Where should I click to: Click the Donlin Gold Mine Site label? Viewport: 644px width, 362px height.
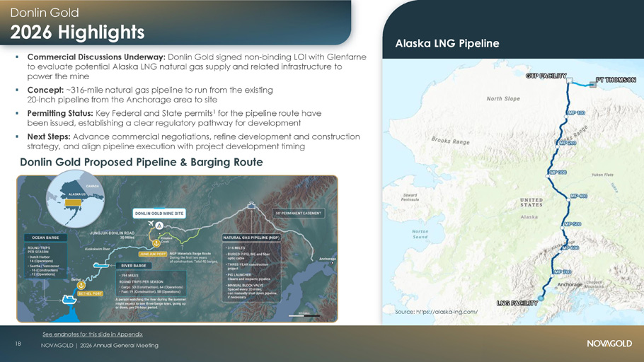[x=159, y=214]
